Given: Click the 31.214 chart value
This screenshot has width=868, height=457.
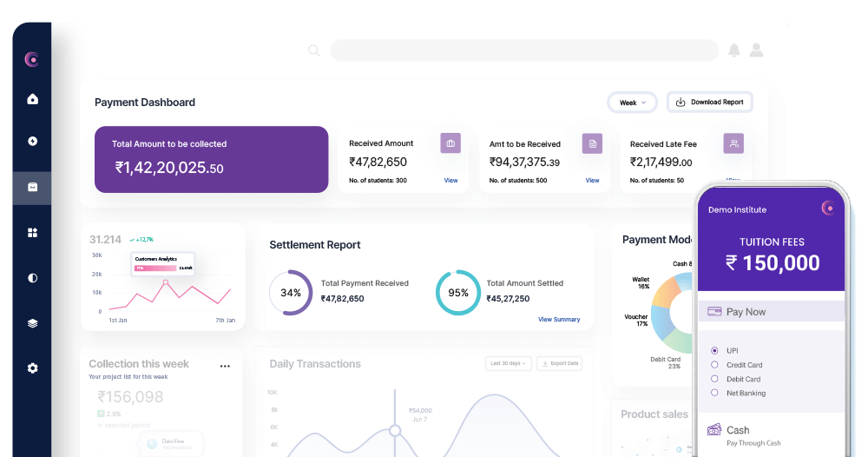Looking at the screenshot, I should (105, 239).
